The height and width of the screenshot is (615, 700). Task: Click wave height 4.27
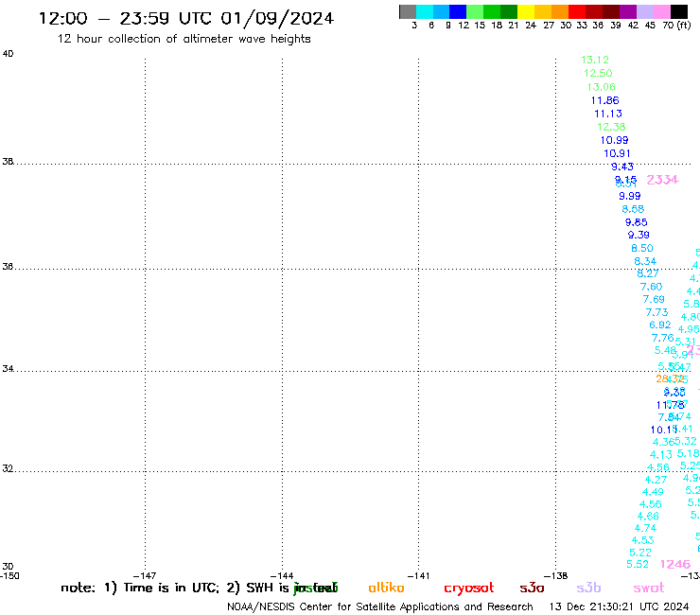tap(656, 480)
